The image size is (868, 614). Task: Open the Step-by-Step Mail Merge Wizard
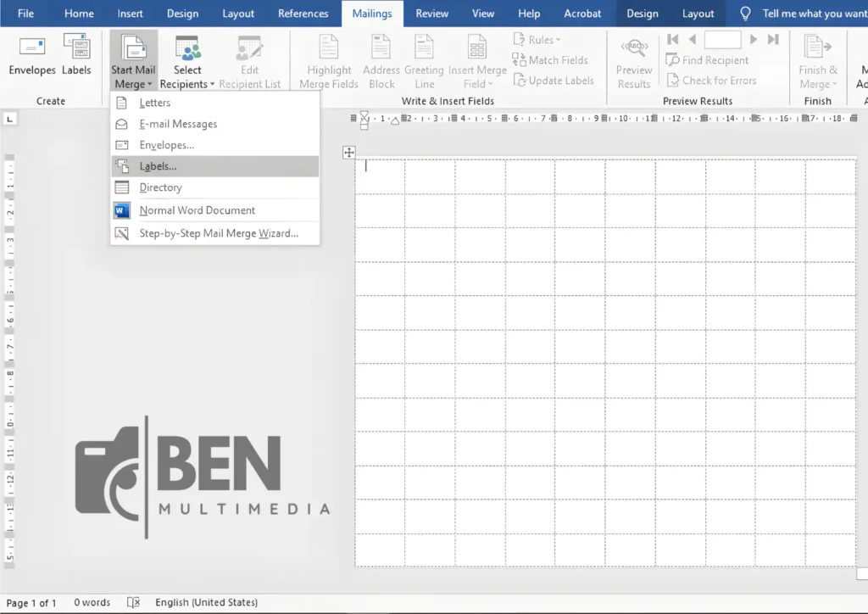[218, 233]
